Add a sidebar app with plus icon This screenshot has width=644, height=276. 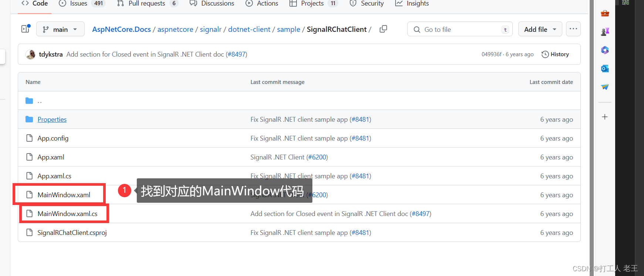click(605, 117)
